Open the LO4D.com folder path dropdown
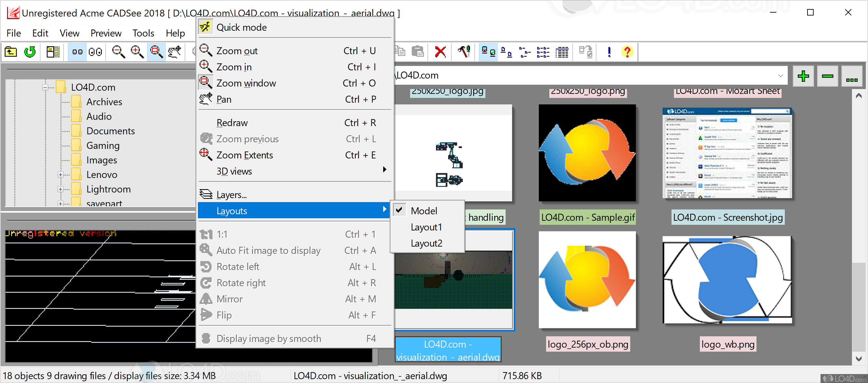The image size is (868, 383). coord(780,75)
